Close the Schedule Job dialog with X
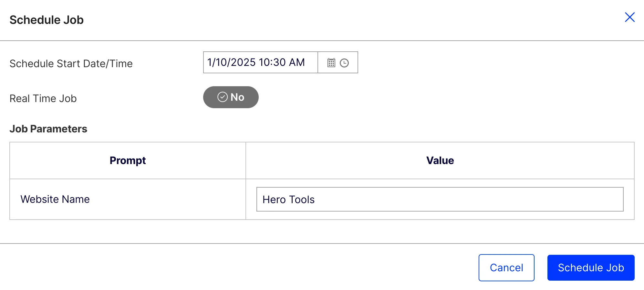Image resolution: width=644 pixels, height=290 pixels. (x=630, y=17)
